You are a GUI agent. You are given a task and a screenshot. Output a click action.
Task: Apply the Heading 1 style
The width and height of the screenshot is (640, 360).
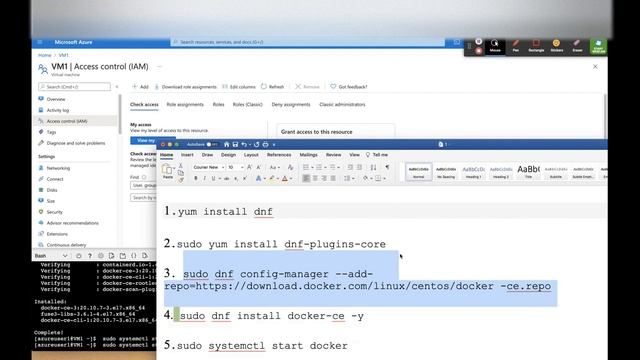pyautogui.click(x=473, y=172)
